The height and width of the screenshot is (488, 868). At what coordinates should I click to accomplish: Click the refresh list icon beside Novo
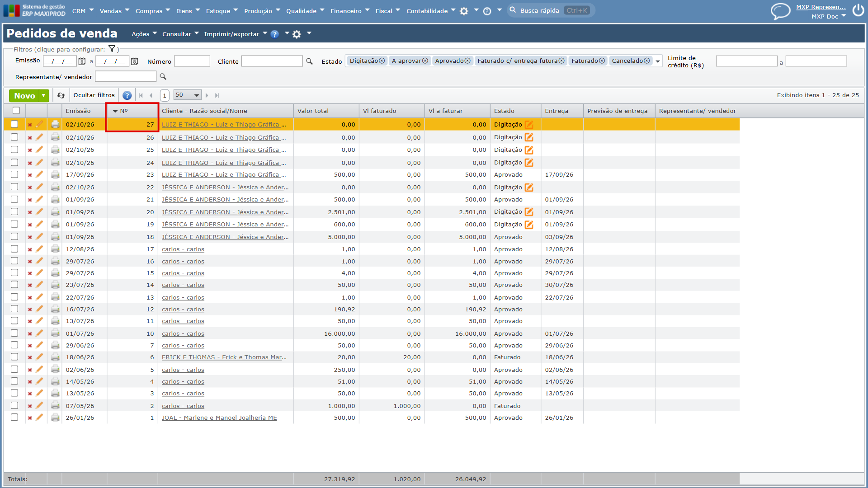(61, 95)
